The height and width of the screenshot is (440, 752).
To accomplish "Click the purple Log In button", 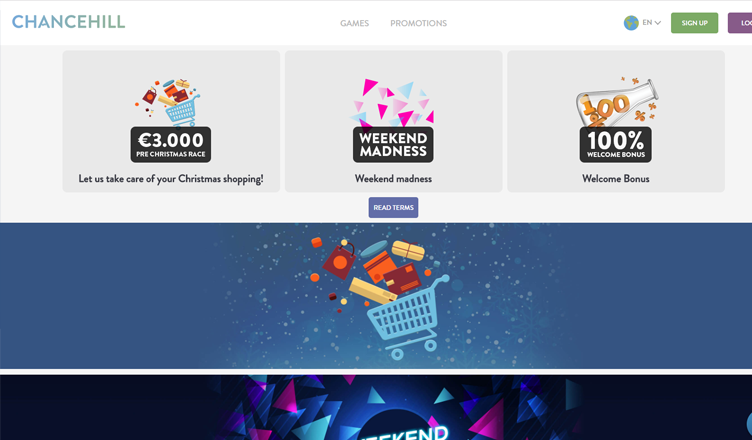I will [x=740, y=23].
